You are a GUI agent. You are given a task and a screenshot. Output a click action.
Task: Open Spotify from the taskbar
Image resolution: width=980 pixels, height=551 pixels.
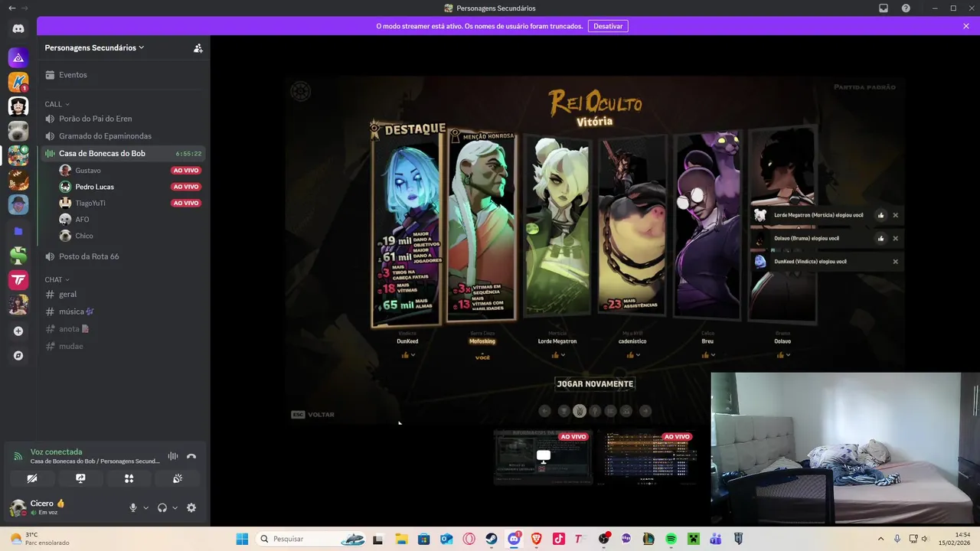click(671, 539)
